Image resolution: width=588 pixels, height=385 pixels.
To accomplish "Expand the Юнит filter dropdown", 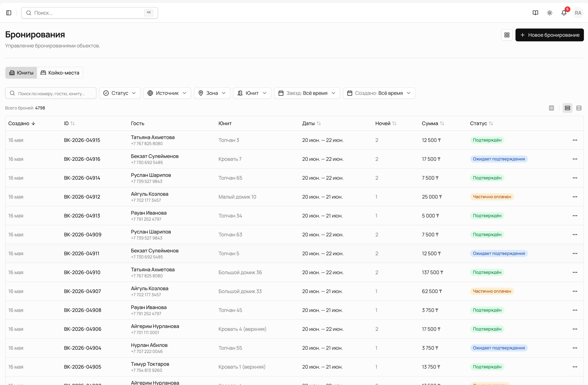I will click(252, 93).
